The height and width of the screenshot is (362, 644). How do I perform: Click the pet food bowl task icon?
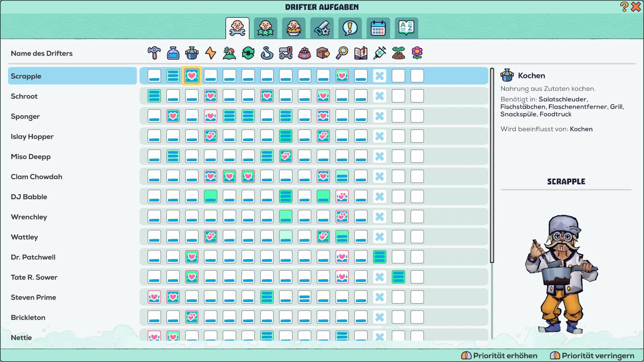305,53
